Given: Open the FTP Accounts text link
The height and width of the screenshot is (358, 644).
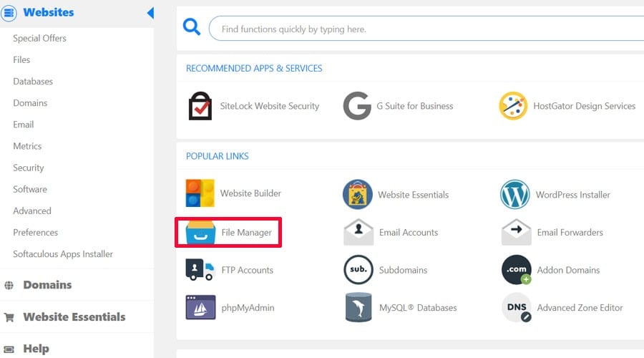Looking at the screenshot, I should pyautogui.click(x=248, y=270).
